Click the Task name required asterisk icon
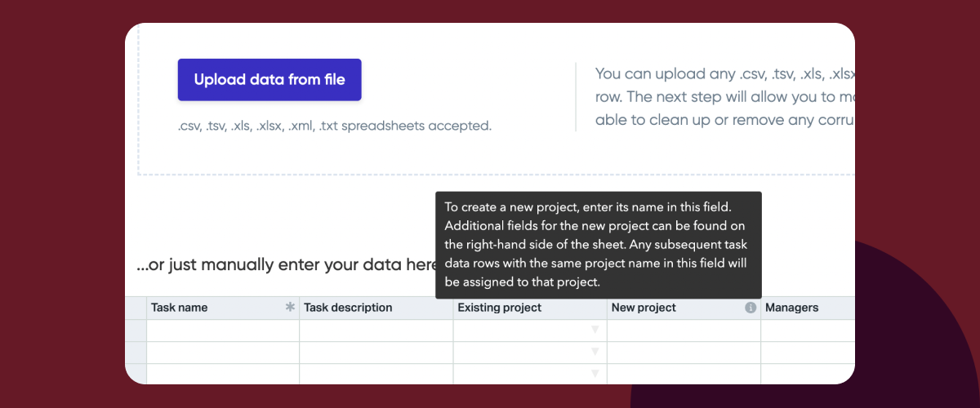 pos(290,308)
